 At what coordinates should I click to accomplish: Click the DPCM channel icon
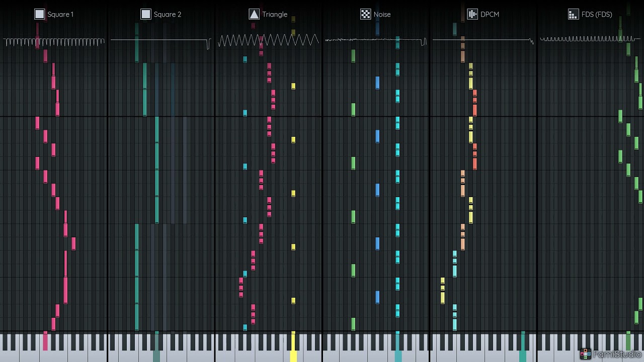click(x=472, y=14)
